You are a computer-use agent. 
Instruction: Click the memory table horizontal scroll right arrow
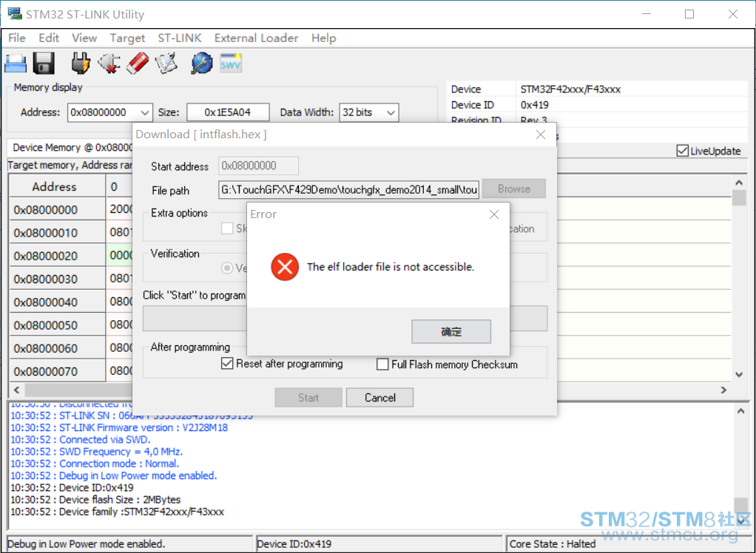[723, 390]
